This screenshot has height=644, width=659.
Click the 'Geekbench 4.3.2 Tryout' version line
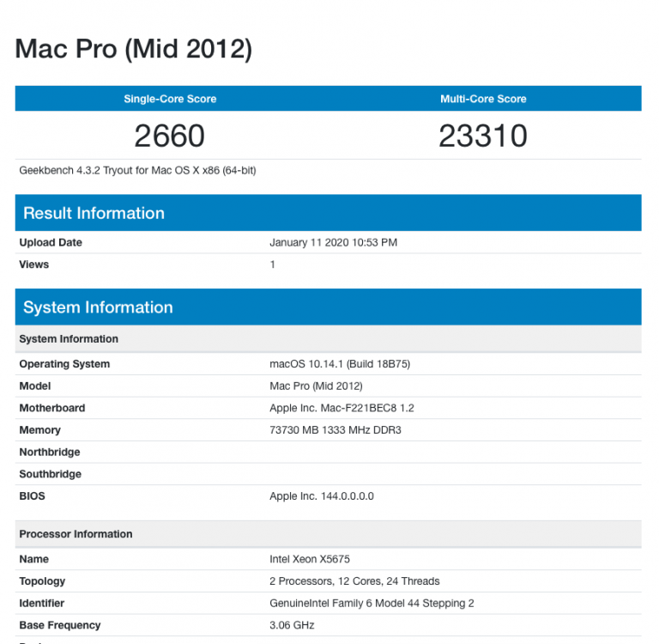point(137,170)
